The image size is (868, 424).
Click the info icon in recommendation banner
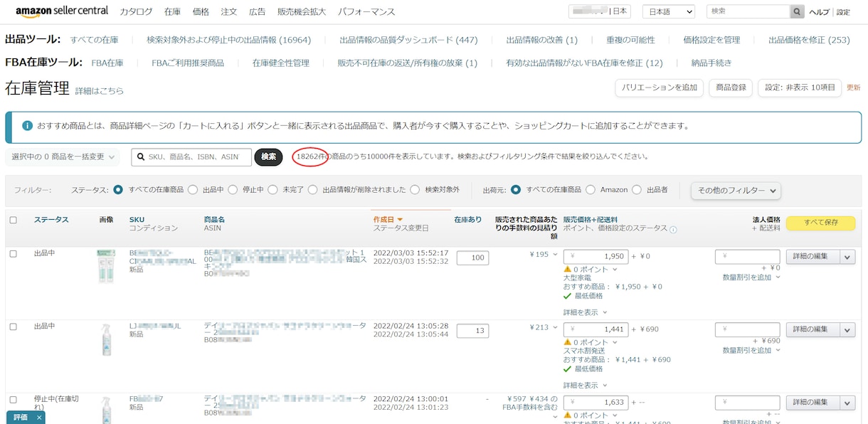pos(27,126)
